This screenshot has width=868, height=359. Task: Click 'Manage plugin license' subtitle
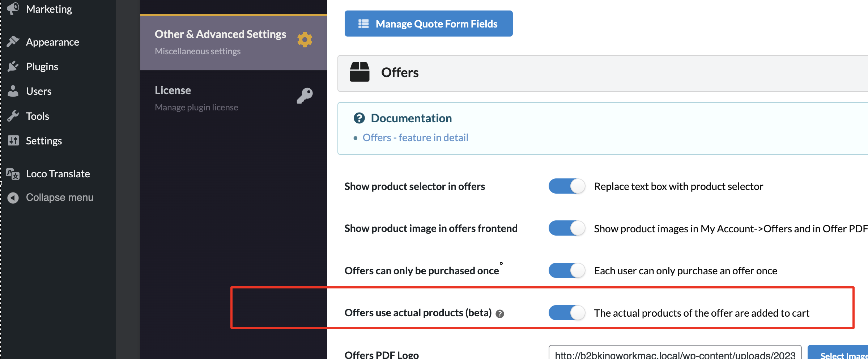196,107
